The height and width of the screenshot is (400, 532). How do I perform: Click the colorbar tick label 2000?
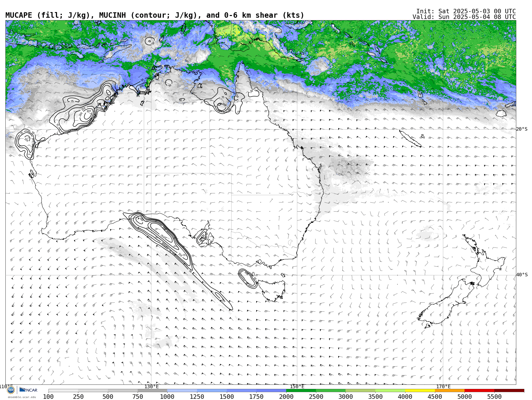point(286,397)
